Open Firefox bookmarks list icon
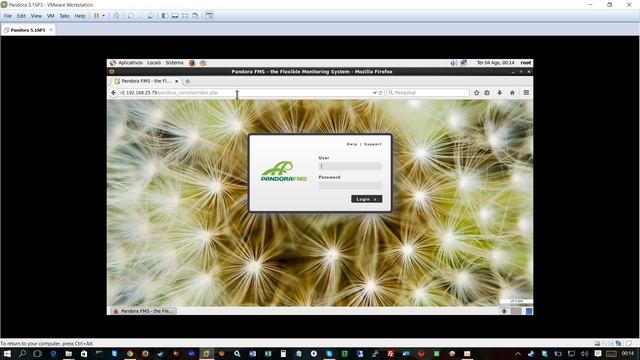Image resolution: width=640 pixels, height=360 pixels. 487,93
